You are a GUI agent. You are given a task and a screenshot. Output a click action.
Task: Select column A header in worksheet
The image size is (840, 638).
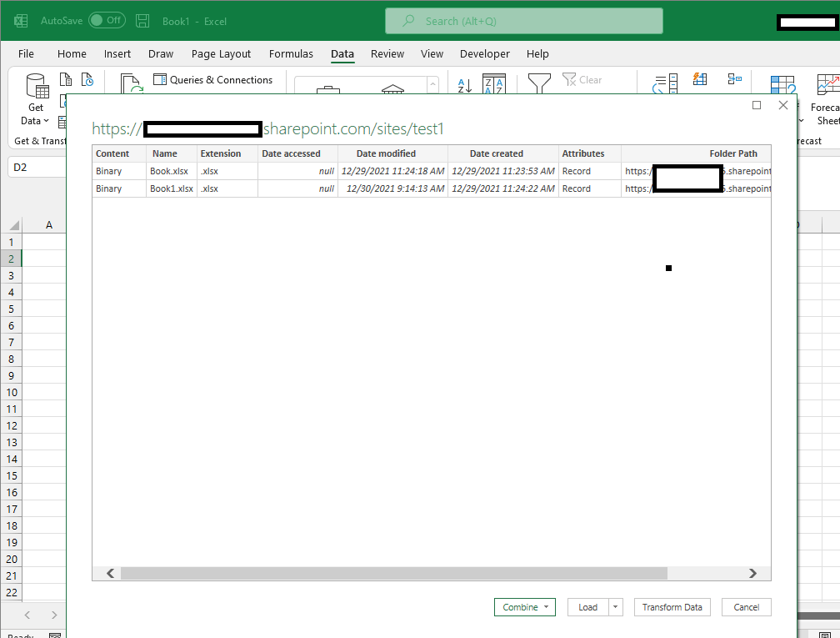click(x=48, y=224)
